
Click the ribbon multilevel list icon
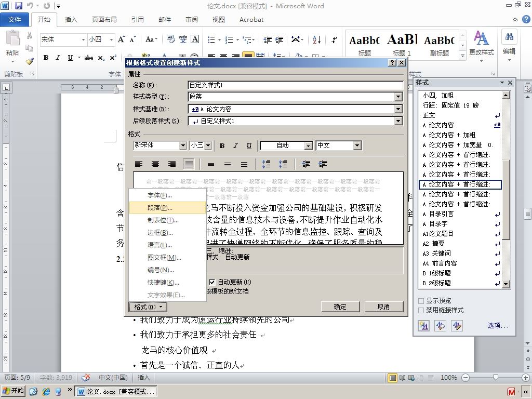point(248,39)
